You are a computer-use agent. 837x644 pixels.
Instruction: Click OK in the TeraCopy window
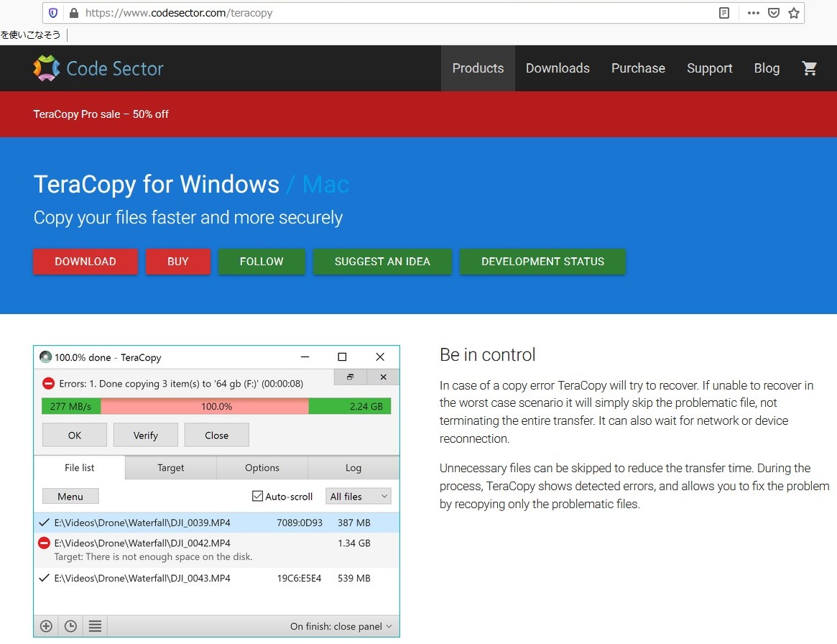(x=75, y=435)
